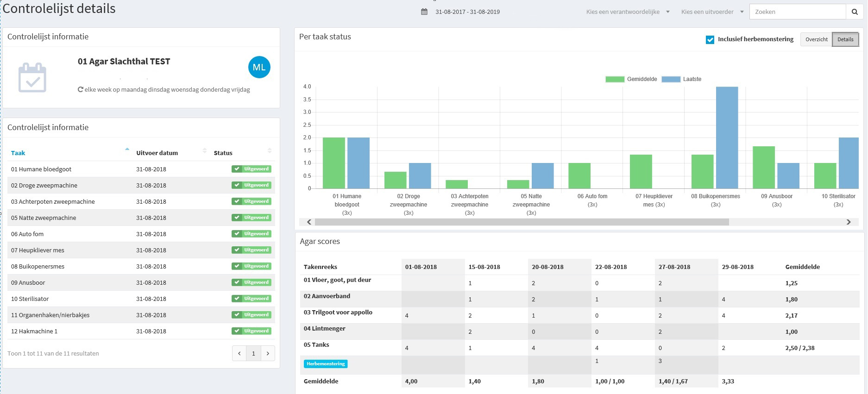This screenshot has width=868, height=394.
Task: Toggle Gemiddelde legend series
Action: (631, 79)
